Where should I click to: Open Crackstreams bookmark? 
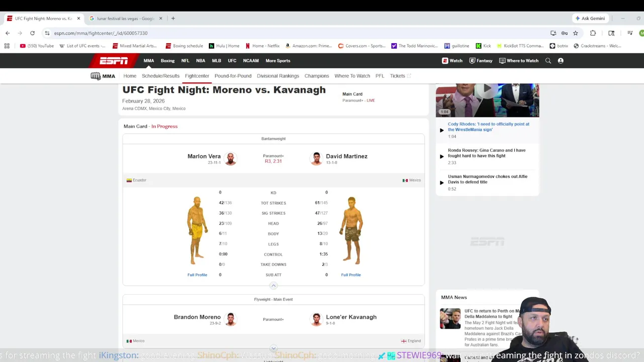click(597, 46)
